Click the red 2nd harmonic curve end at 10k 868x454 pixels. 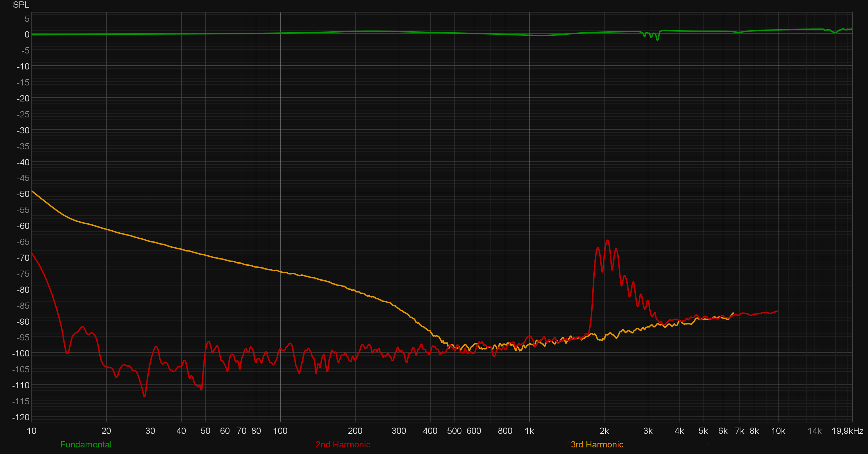(777, 311)
